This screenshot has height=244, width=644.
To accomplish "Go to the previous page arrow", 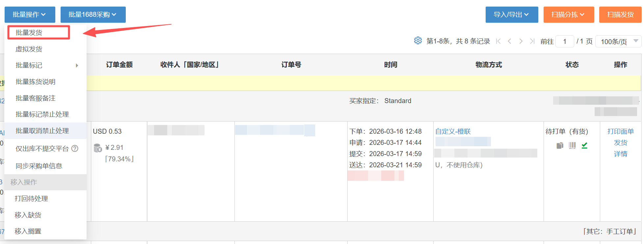I will coord(510,41).
